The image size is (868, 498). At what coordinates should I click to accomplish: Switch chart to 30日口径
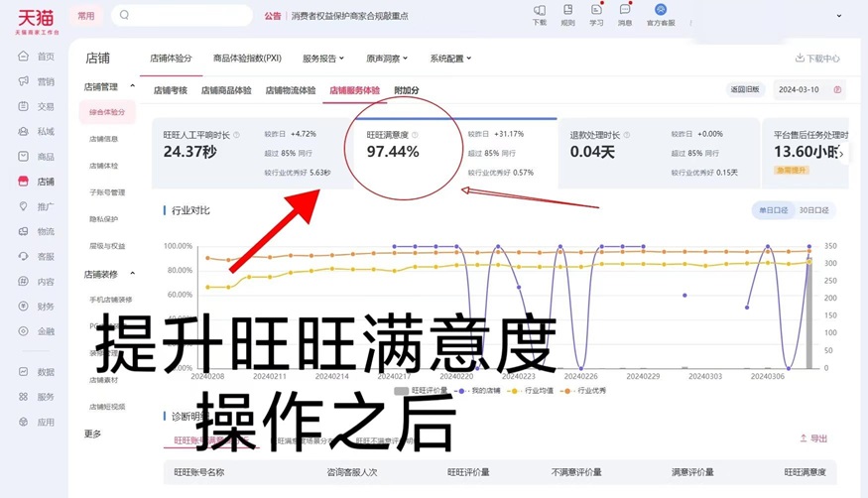coord(813,210)
